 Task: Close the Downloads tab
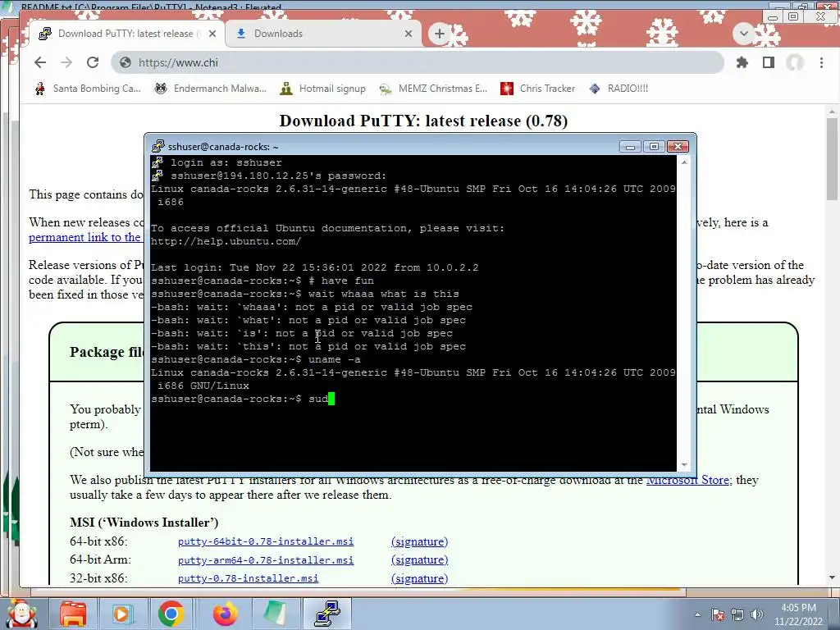[409, 34]
